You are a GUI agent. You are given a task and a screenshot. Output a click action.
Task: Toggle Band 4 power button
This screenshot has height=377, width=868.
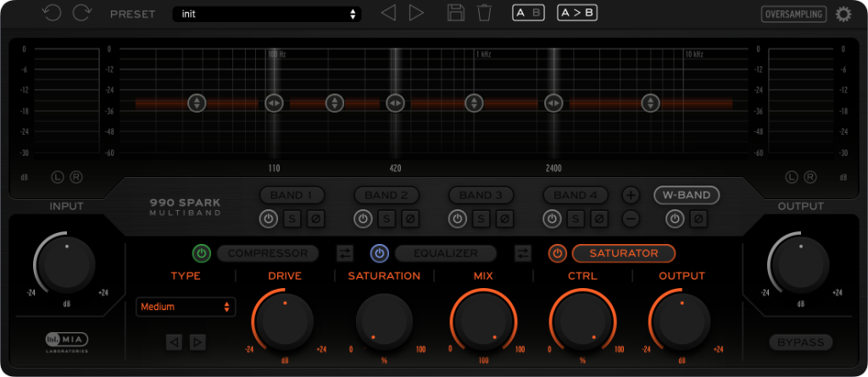(552, 219)
